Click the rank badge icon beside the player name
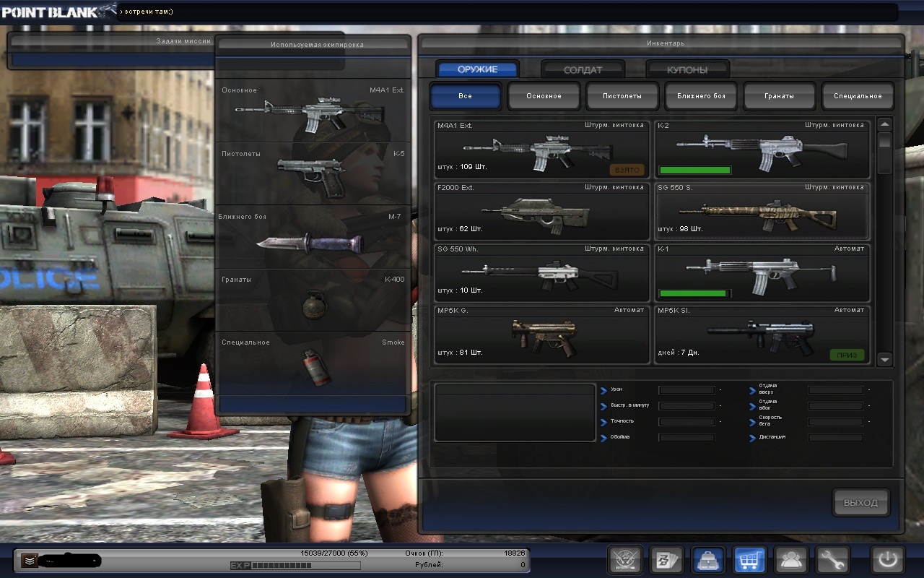 (x=29, y=560)
